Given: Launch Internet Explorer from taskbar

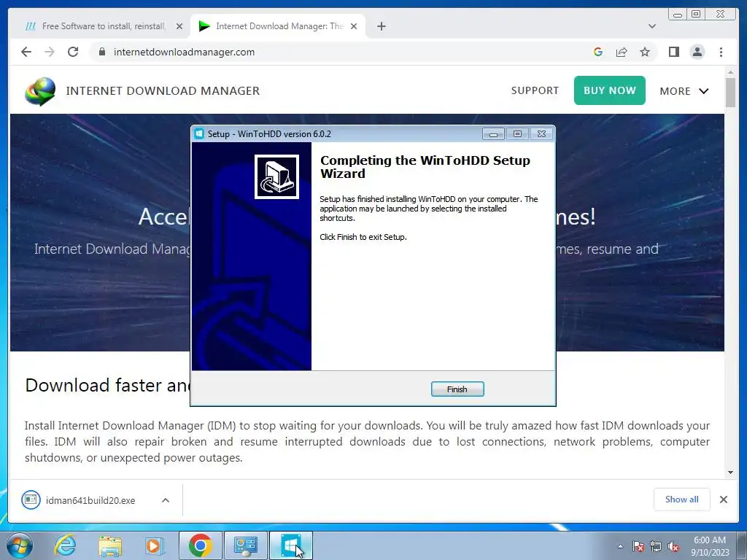Looking at the screenshot, I should (65, 545).
